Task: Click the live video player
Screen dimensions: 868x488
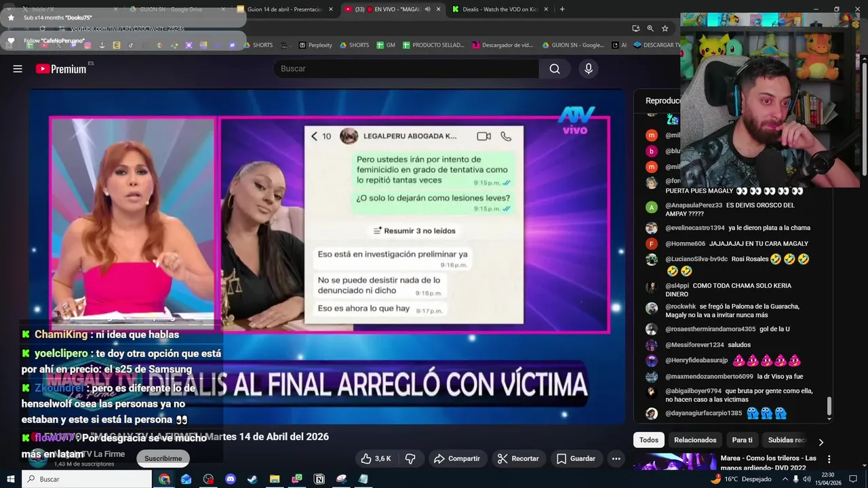Action: [x=328, y=256]
